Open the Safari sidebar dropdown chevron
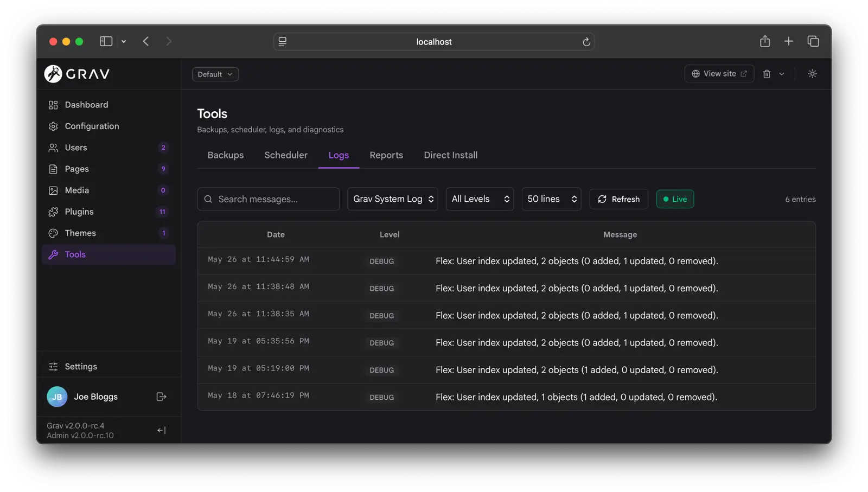The width and height of the screenshot is (868, 492). click(124, 41)
